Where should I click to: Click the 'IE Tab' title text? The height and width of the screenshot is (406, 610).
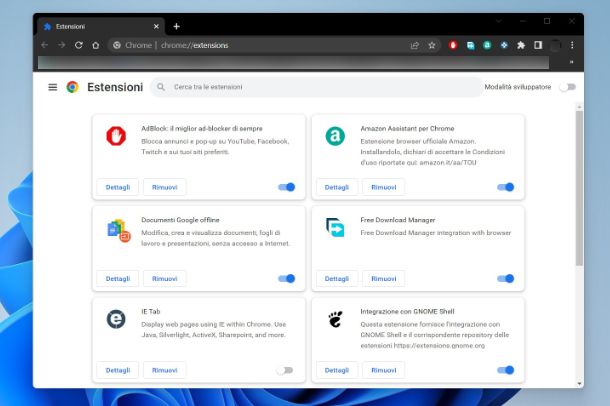(151, 312)
